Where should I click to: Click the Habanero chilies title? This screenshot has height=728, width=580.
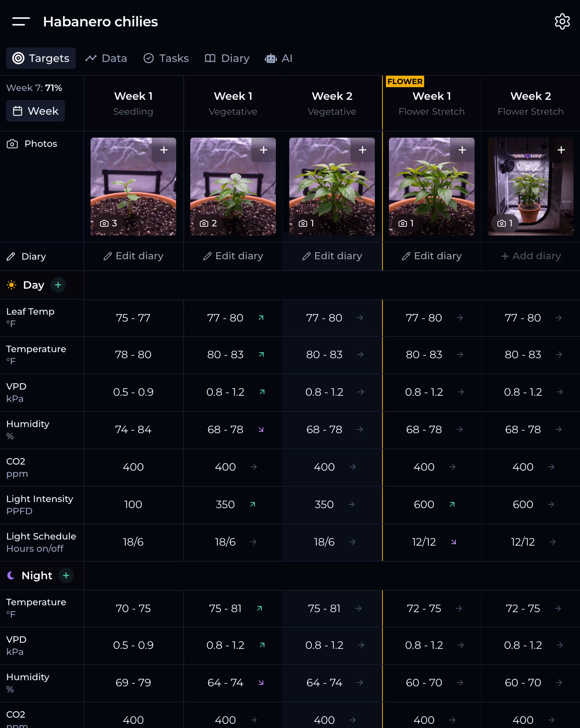click(x=100, y=22)
